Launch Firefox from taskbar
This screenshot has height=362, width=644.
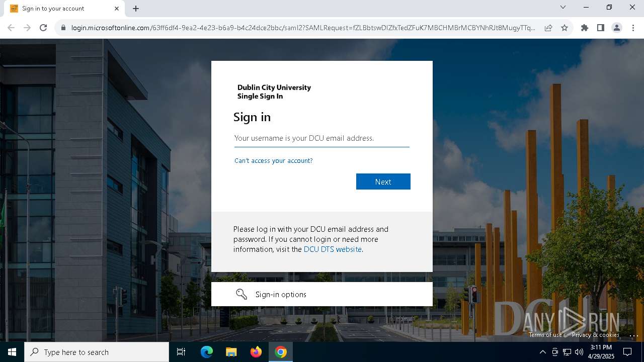point(256,352)
